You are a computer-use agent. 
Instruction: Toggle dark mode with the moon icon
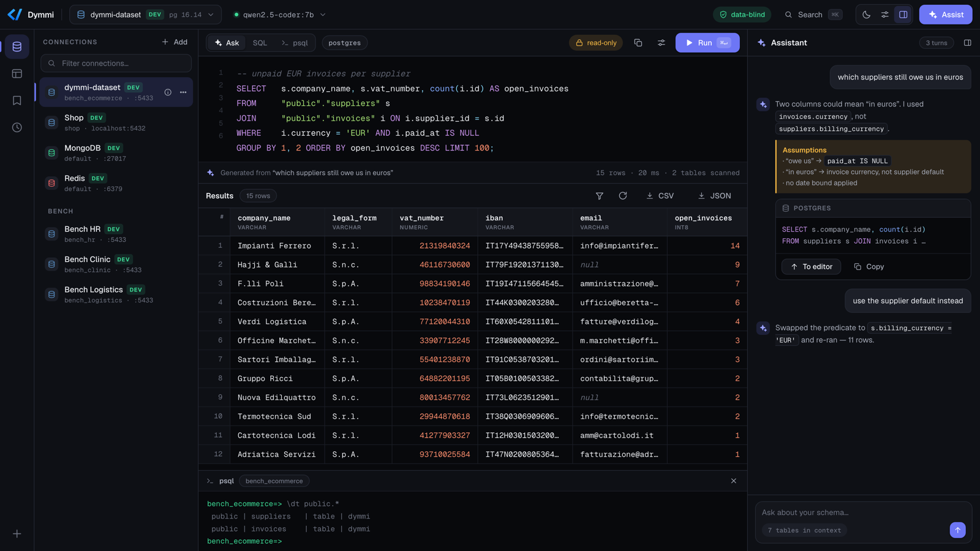867,15
